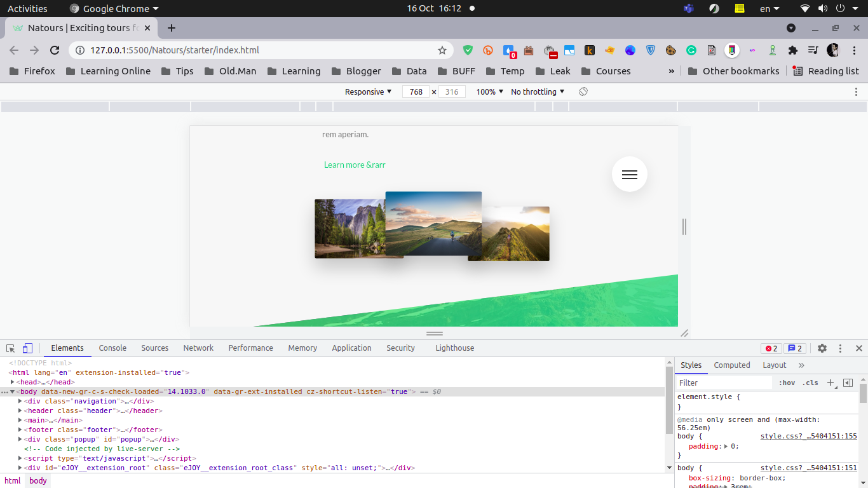Open style.css line 151 source link

(809, 468)
